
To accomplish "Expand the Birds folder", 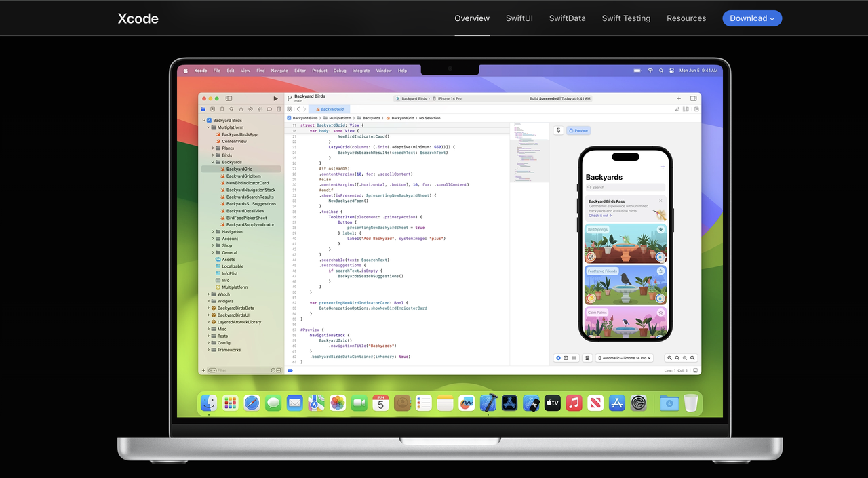I will 213,155.
